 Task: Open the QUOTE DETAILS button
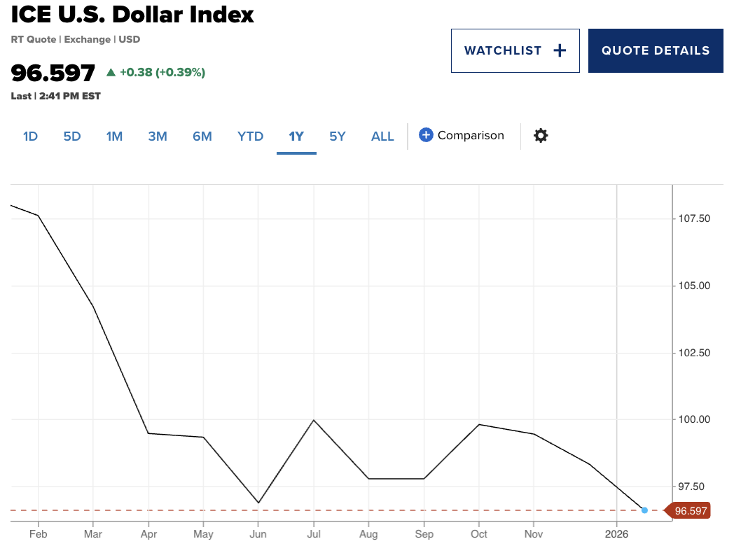click(656, 50)
